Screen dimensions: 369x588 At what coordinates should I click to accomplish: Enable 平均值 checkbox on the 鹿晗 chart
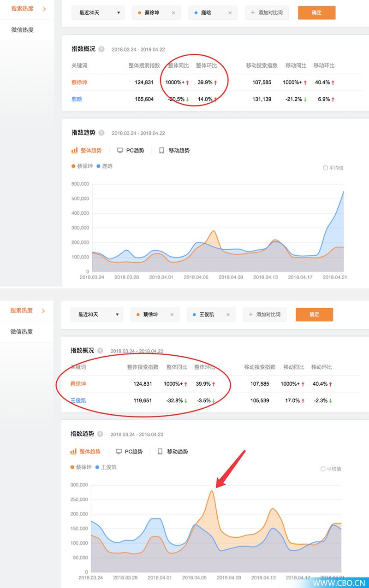tap(325, 168)
